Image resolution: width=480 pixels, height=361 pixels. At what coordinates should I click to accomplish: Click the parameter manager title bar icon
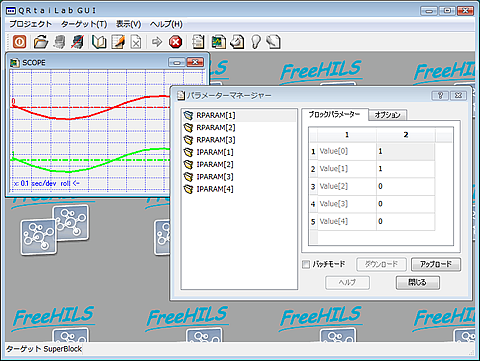pyautogui.click(x=181, y=96)
